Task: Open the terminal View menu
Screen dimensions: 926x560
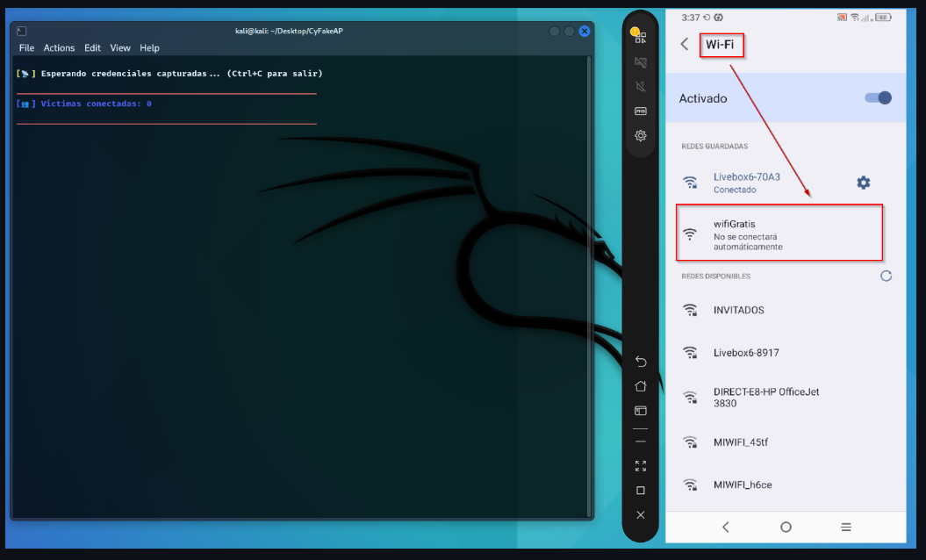Action: [120, 48]
